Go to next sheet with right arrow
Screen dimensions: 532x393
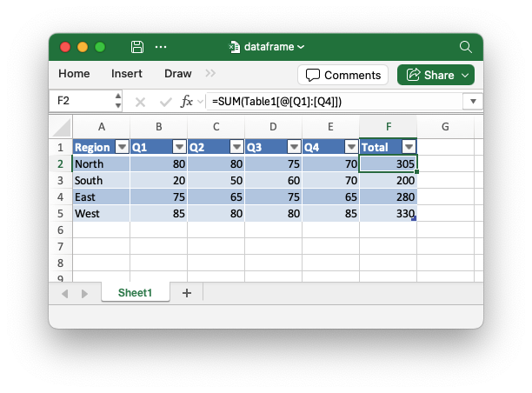point(84,294)
